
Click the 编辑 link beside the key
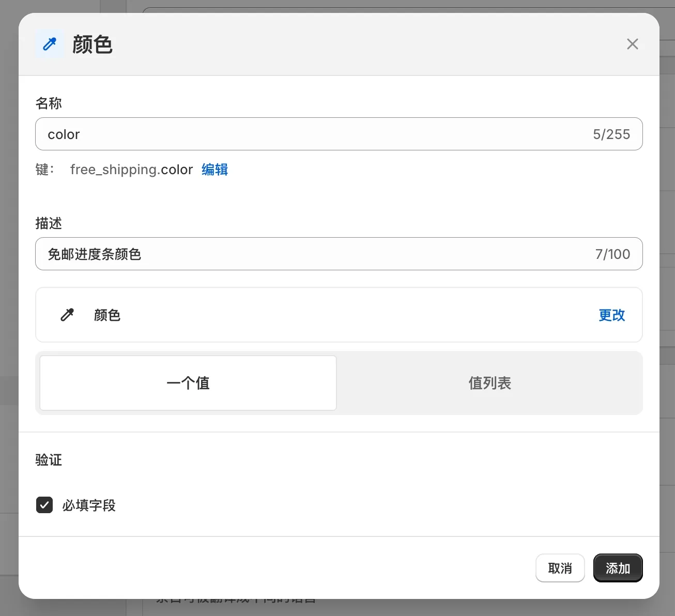(x=214, y=170)
